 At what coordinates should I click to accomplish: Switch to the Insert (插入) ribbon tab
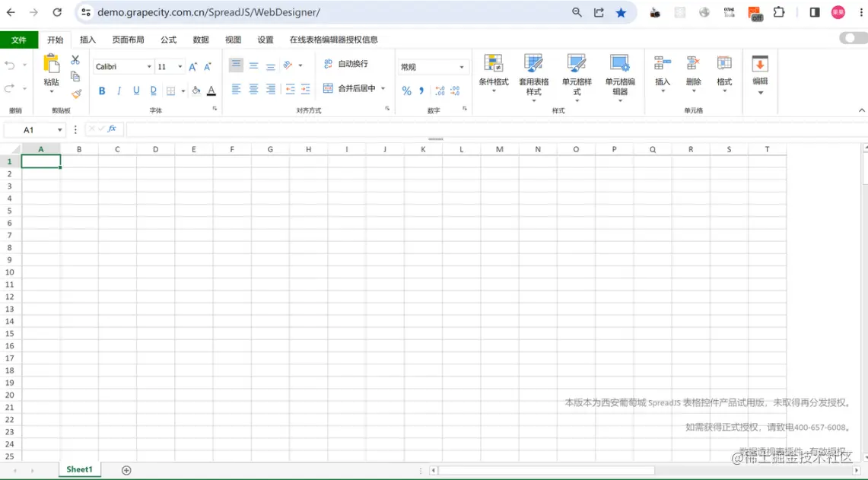point(87,40)
